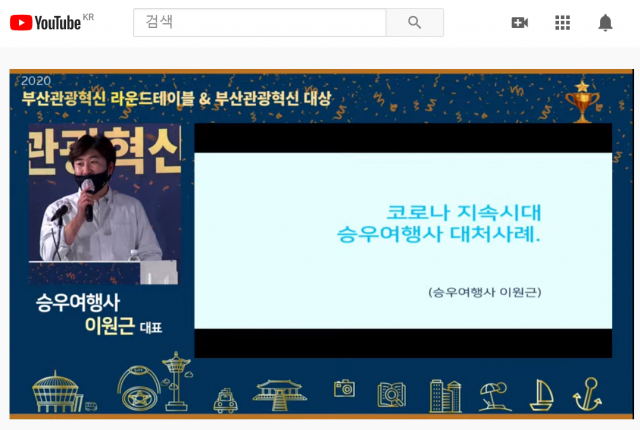This screenshot has width=640, height=430.
Task: Click the speaker name 이원근 대표
Action: [x=123, y=326]
